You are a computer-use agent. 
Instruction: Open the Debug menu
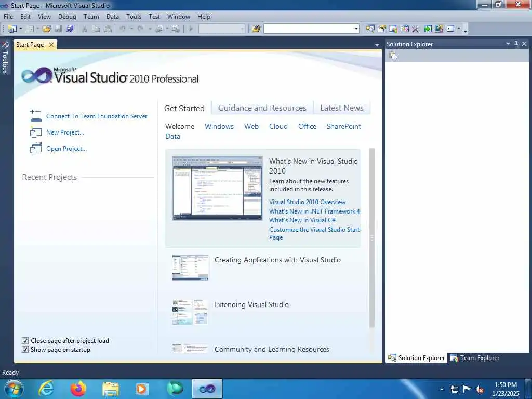point(67,17)
